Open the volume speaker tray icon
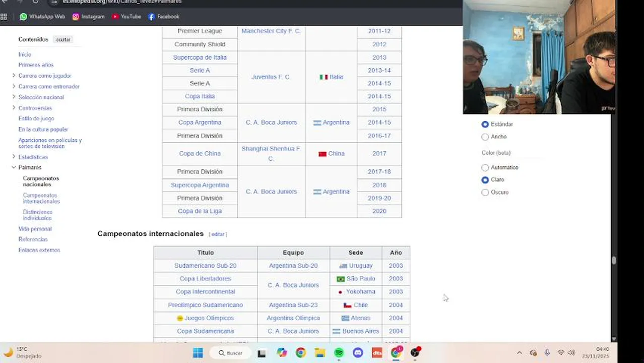This screenshot has height=363, width=644. tap(571, 353)
